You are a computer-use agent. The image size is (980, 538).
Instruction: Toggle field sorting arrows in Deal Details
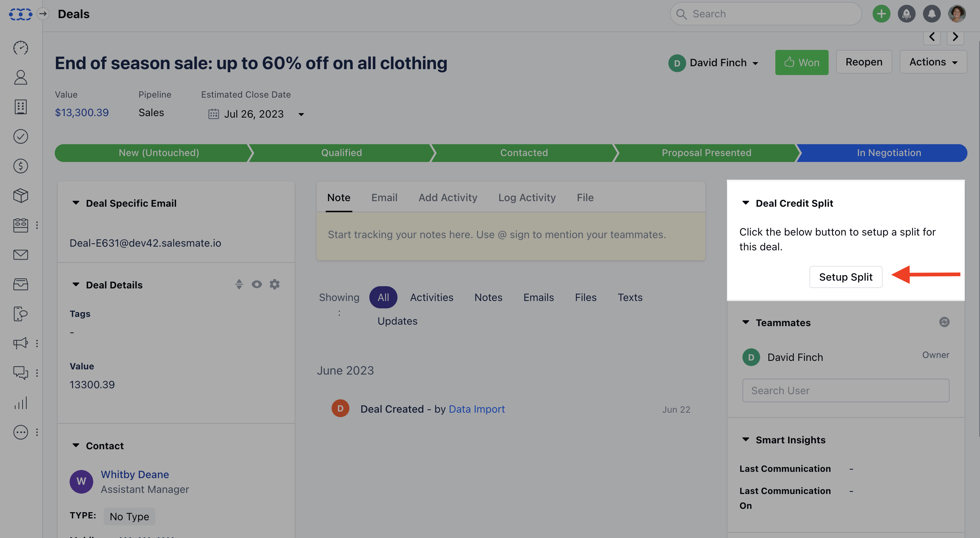pyautogui.click(x=239, y=284)
